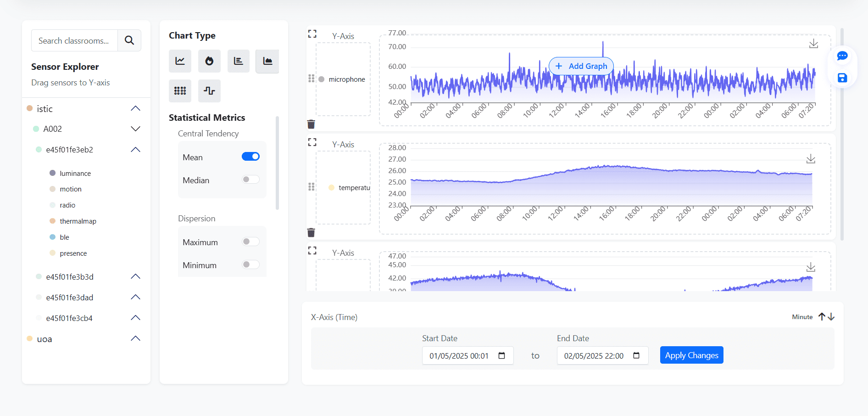Select the luminance sensor

pos(75,174)
